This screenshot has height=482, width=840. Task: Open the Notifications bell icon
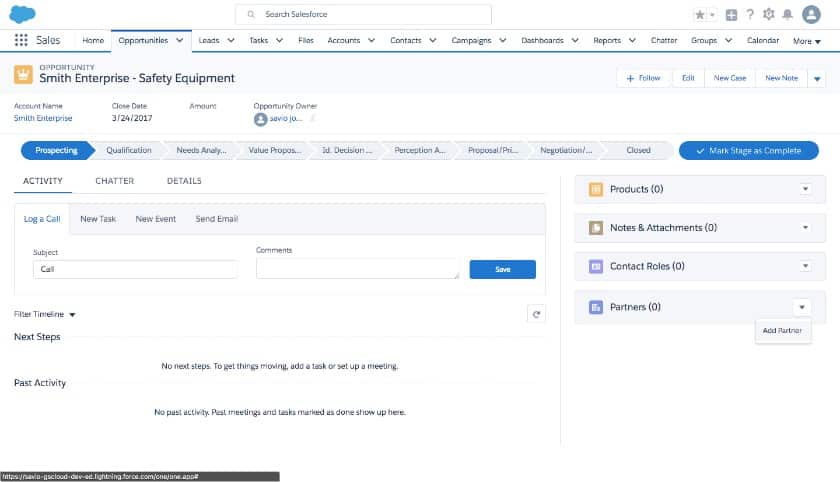click(787, 14)
